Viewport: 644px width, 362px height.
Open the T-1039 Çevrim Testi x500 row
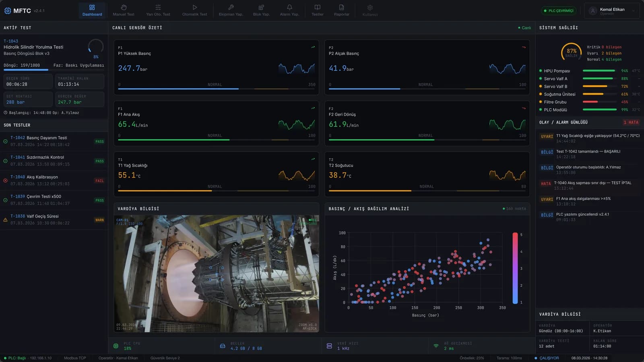point(54,200)
